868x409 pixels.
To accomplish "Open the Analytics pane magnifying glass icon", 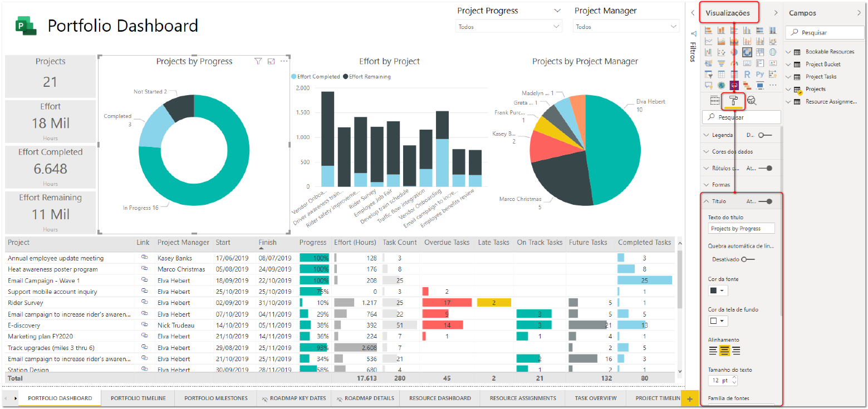I will 752,100.
